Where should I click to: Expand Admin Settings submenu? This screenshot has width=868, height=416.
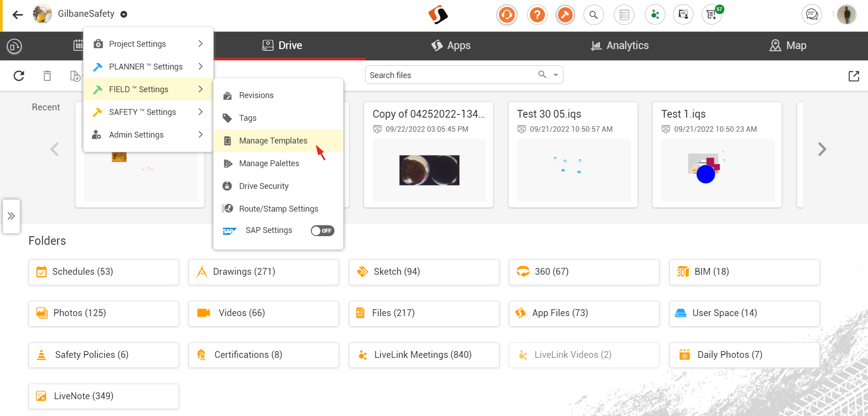click(x=148, y=134)
